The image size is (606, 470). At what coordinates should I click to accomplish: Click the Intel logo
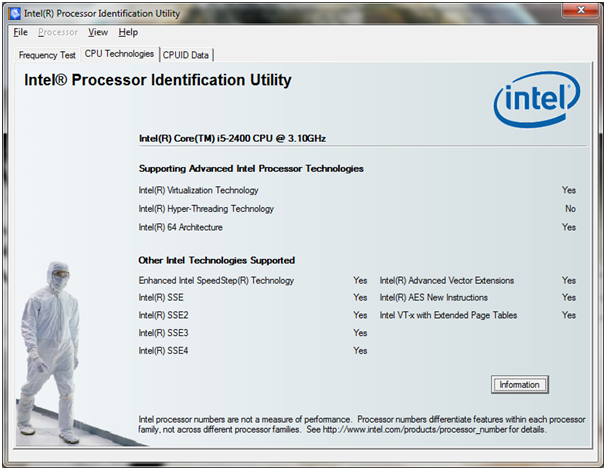click(x=536, y=99)
